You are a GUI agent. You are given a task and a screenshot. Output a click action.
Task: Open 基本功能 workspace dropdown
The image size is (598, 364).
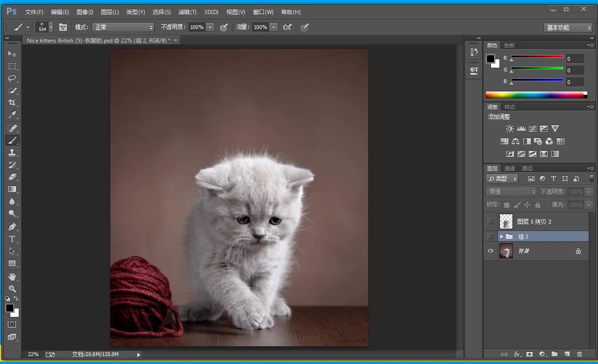point(568,28)
